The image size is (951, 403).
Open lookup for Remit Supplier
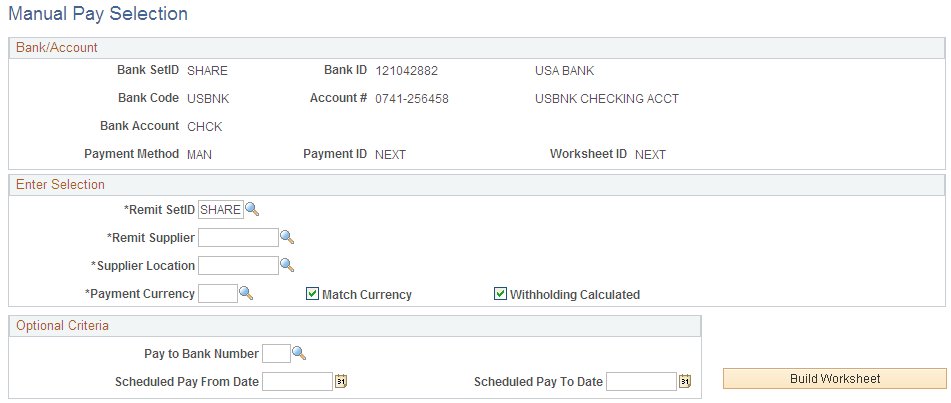tap(287, 238)
